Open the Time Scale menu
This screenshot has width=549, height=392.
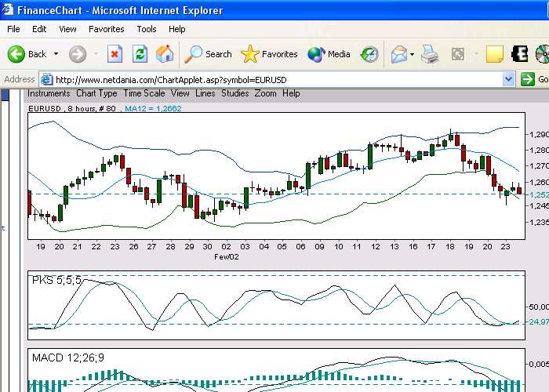(x=144, y=93)
